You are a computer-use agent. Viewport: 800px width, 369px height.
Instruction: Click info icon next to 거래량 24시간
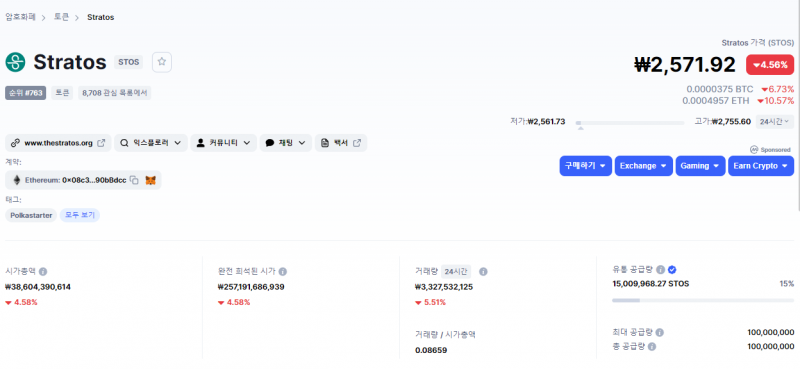coord(483,272)
